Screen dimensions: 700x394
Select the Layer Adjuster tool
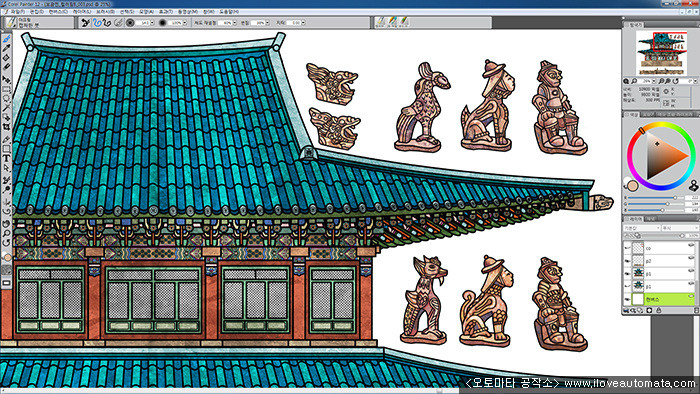coord(6,80)
